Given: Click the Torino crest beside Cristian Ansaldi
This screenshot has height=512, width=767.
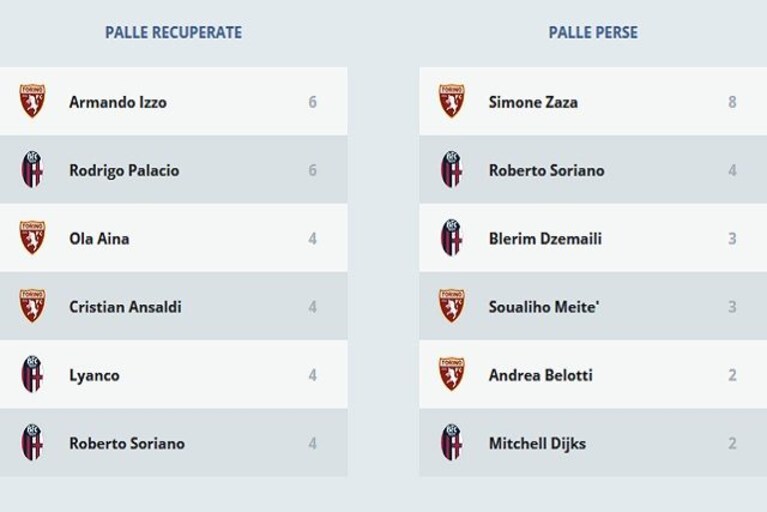Looking at the screenshot, I should click(x=32, y=306).
